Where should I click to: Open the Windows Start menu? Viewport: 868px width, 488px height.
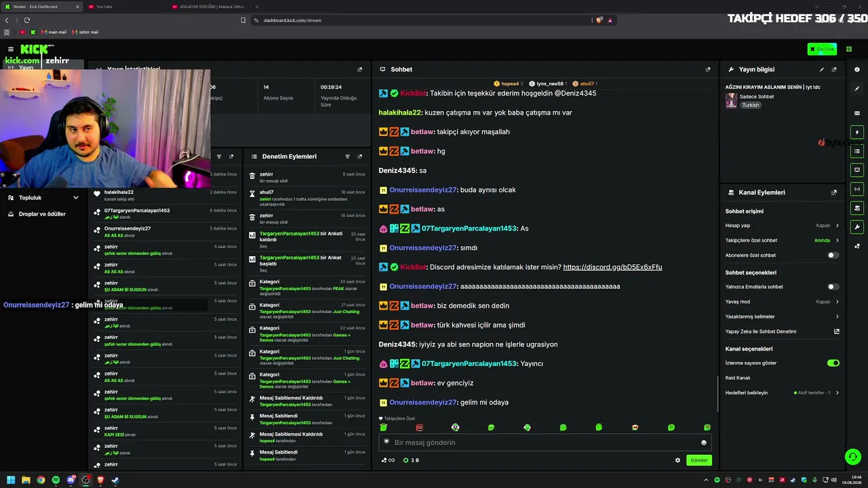pyautogui.click(x=11, y=481)
